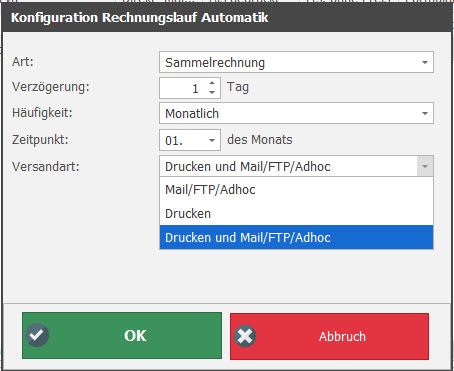Click the X icon on Abbruch button
Screen dimensions: 454x371
245,336
